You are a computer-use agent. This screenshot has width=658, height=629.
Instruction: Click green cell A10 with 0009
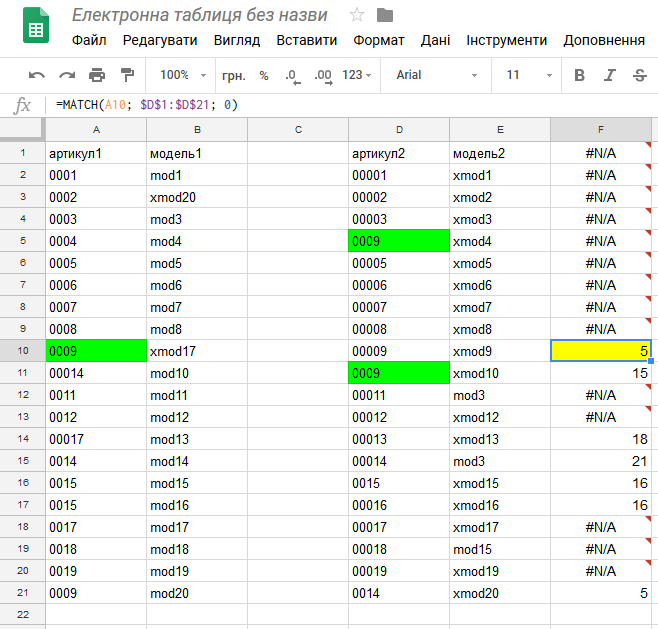96,351
